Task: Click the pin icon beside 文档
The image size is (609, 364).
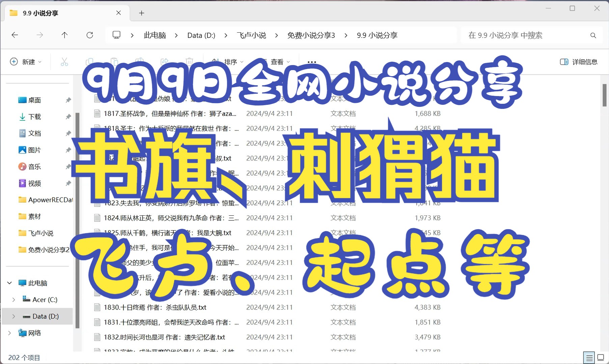Action: point(68,133)
